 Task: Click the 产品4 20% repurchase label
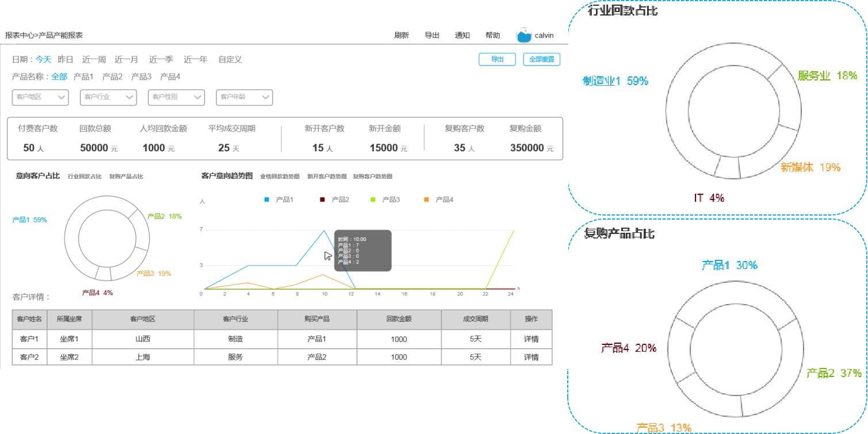pos(629,348)
